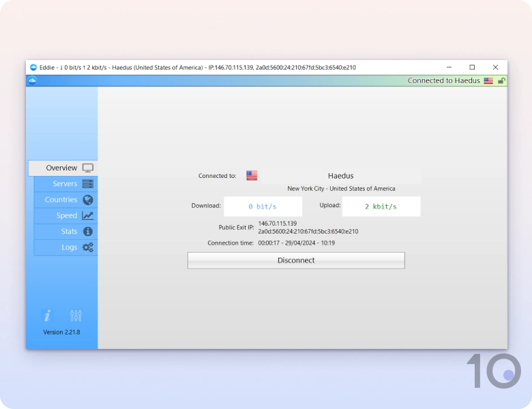Viewport: 532px width, 409px height.
Task: Click the Overview monitor icon
Action: (88, 168)
